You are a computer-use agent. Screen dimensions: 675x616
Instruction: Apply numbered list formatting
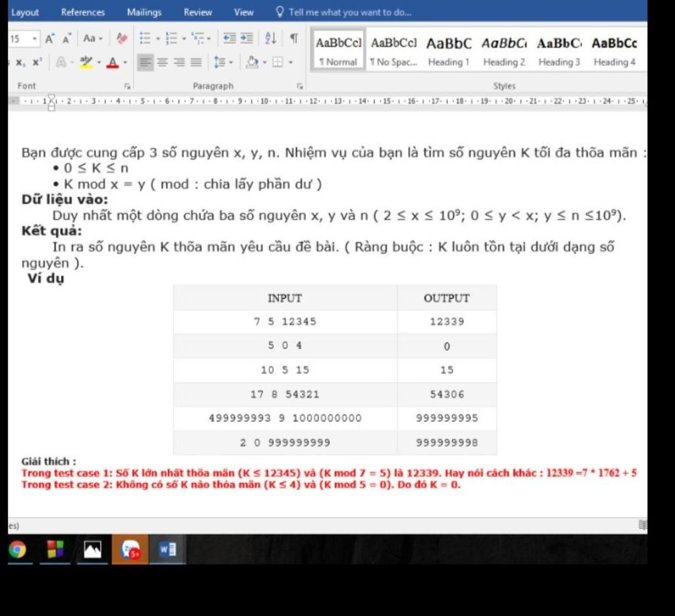(x=171, y=38)
